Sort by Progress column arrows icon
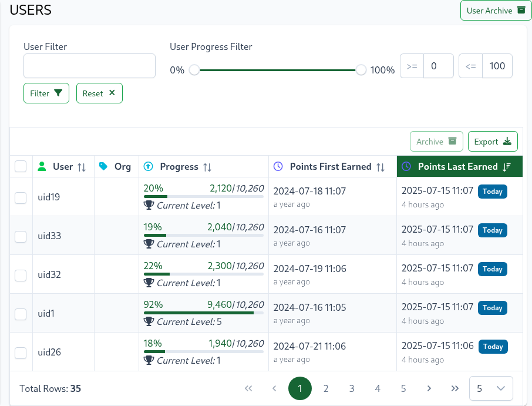The height and width of the screenshot is (406, 532). point(207,167)
